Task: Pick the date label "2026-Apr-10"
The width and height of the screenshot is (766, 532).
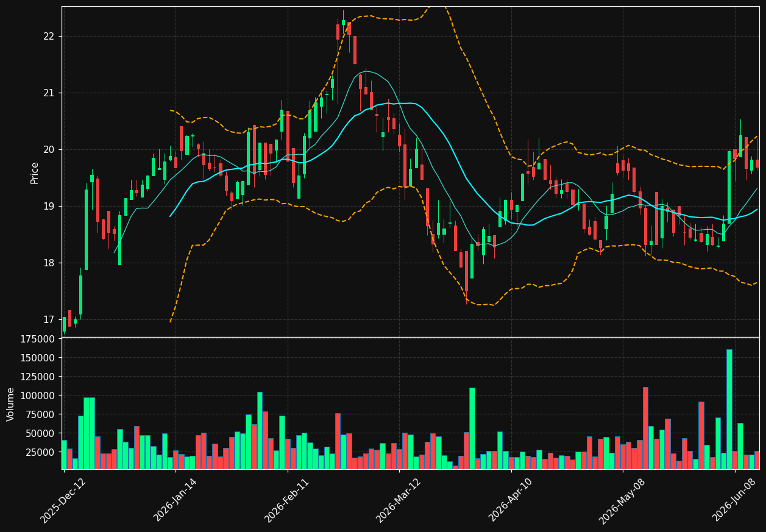Action: [x=511, y=500]
